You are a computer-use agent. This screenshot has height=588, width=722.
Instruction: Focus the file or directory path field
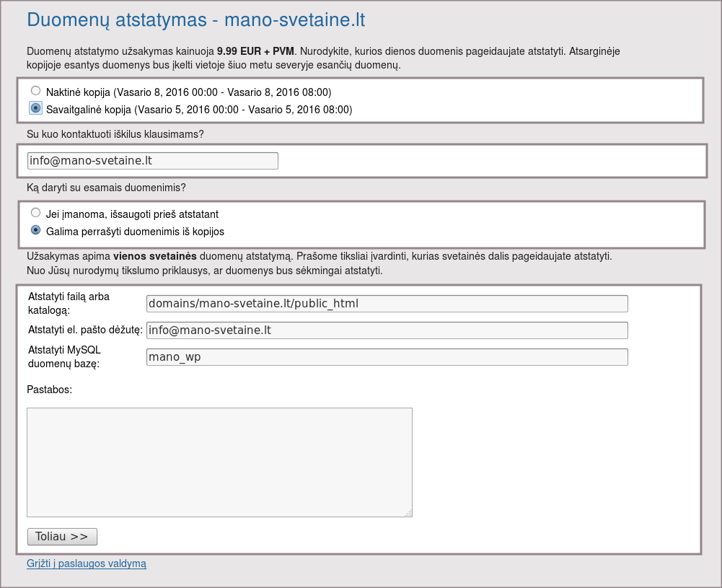click(387, 304)
